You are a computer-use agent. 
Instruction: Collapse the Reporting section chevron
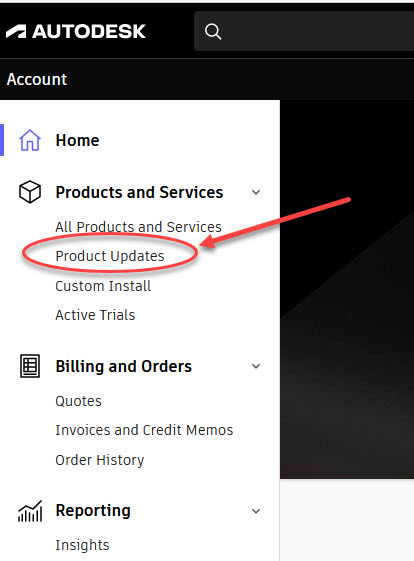[256, 511]
